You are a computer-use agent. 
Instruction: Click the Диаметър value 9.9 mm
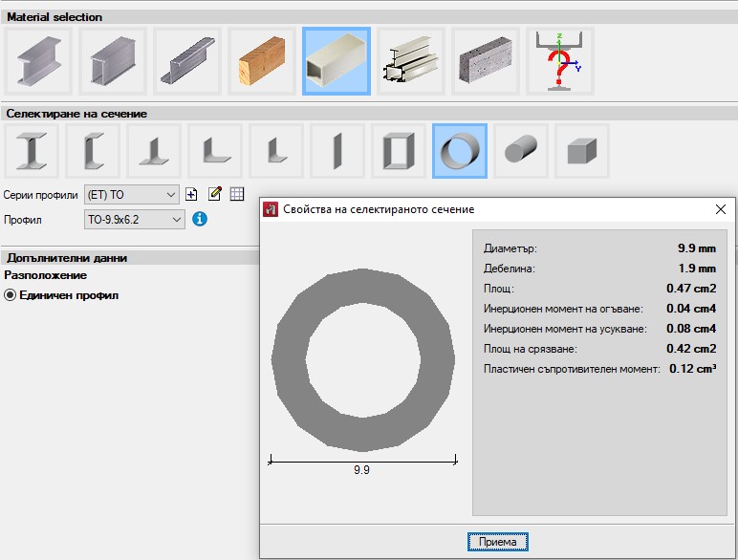[x=697, y=248]
